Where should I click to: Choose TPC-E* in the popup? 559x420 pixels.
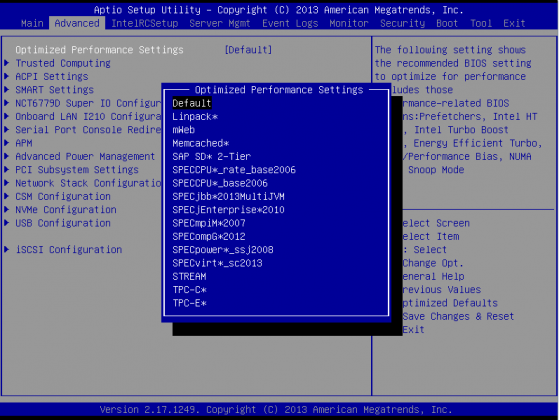click(189, 303)
